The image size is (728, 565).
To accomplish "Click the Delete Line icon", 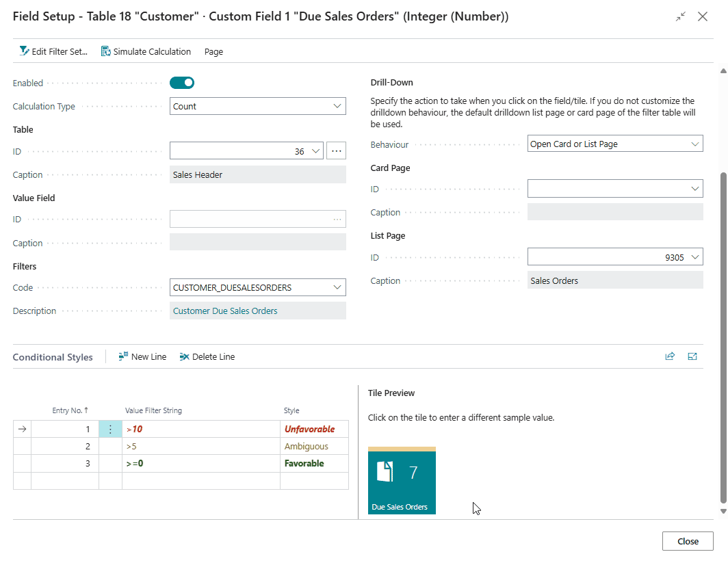I will click(184, 356).
